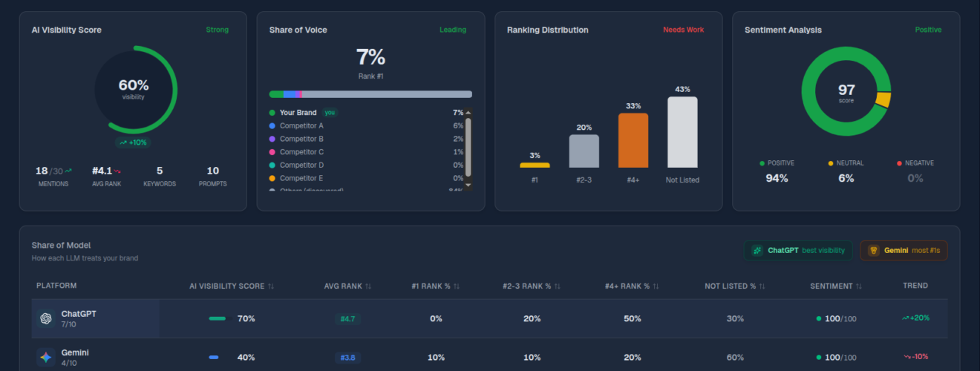The width and height of the screenshot is (980, 371).
Task: Click the downward arrow icon next to Avg Rank #4.1
Action: pyautogui.click(x=117, y=171)
